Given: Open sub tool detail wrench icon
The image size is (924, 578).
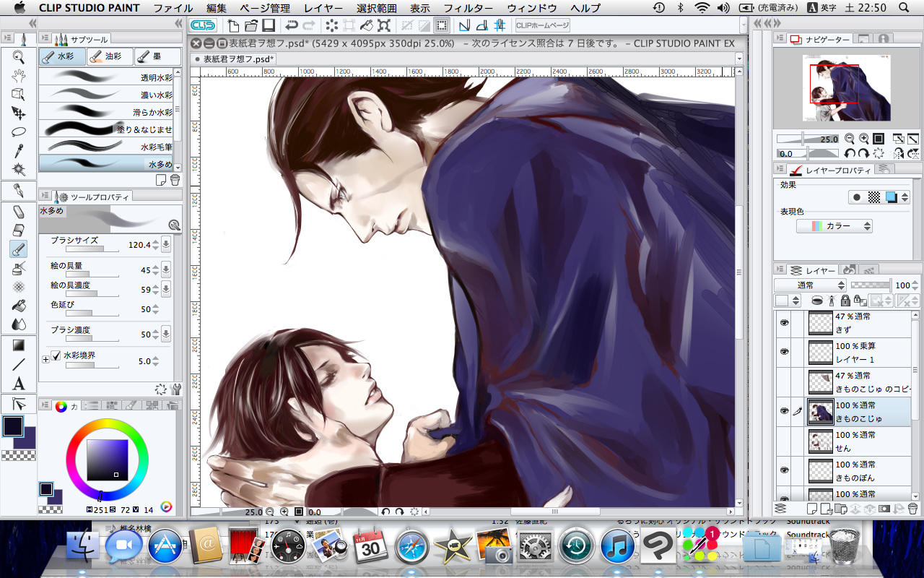Looking at the screenshot, I should [176, 389].
